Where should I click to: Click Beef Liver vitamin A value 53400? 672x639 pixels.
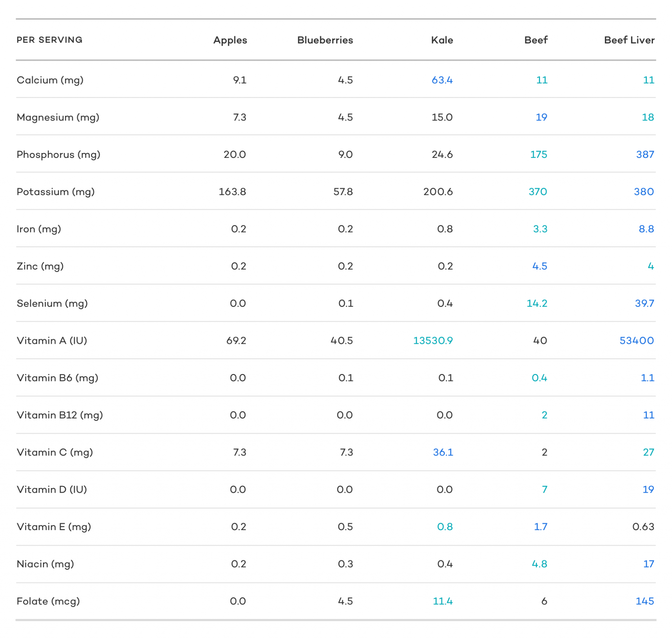click(636, 341)
